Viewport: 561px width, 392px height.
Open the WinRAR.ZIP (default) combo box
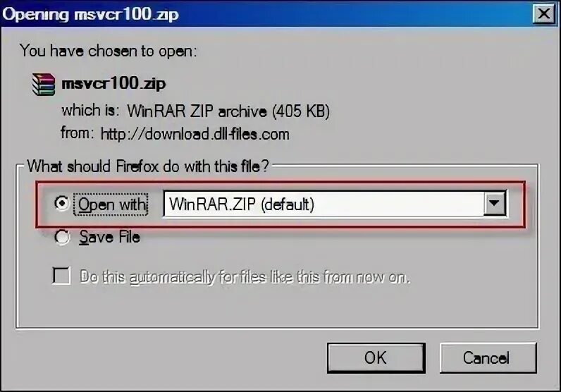coord(335,203)
